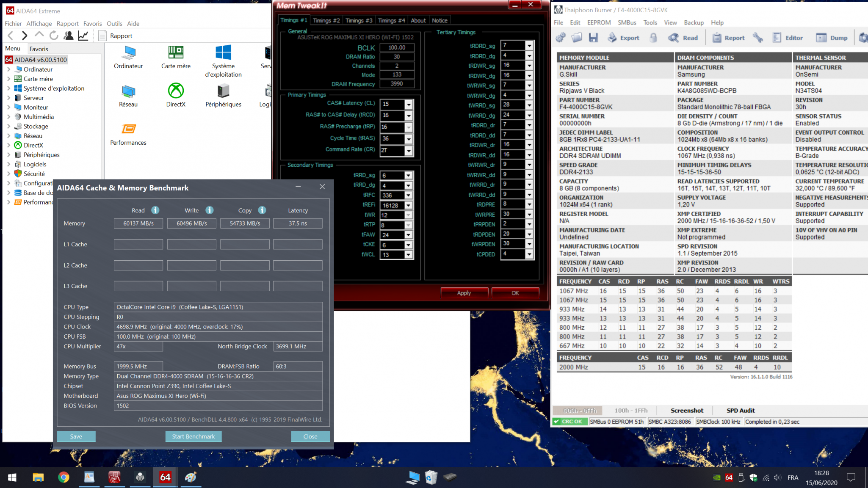This screenshot has width=868, height=488.
Task: Click the Screenshot button in Thaiphoon Burner
Action: tap(687, 410)
